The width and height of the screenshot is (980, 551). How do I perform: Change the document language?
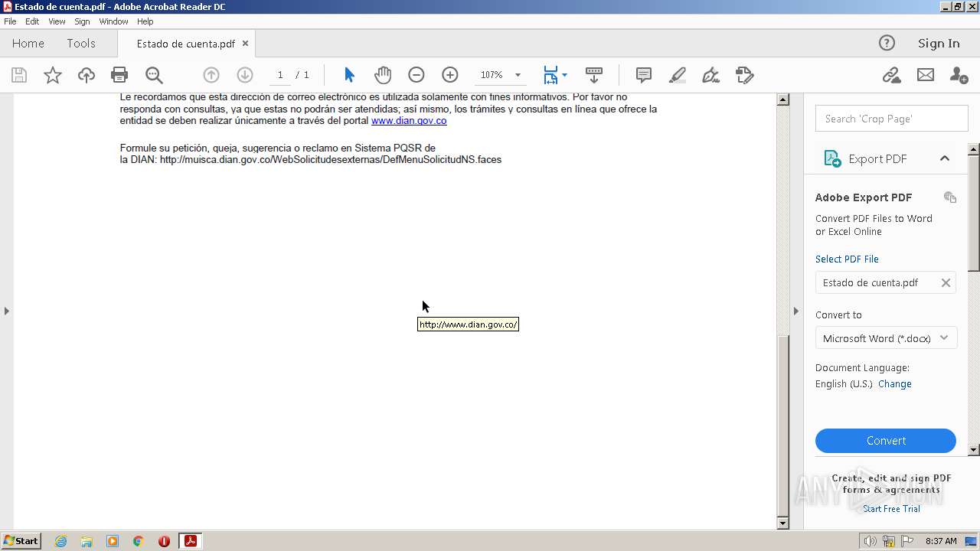point(895,384)
